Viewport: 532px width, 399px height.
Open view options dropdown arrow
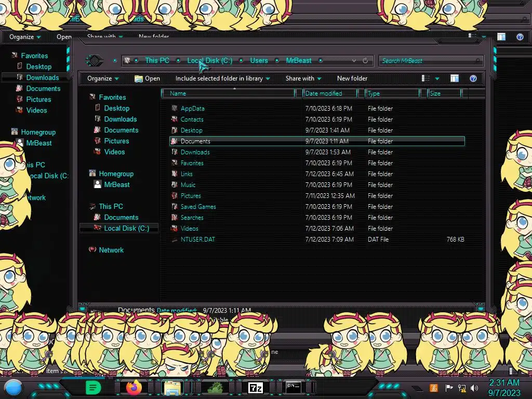(x=437, y=79)
